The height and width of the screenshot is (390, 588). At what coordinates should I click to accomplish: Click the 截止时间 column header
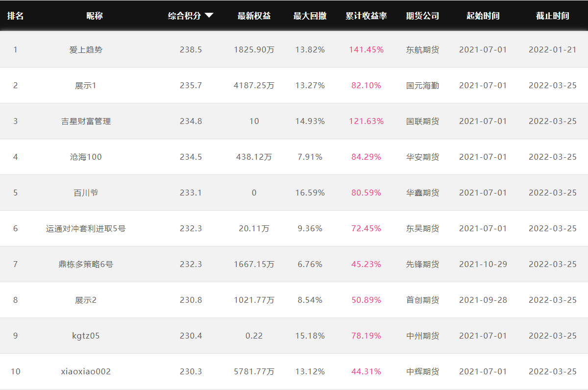[x=552, y=16]
